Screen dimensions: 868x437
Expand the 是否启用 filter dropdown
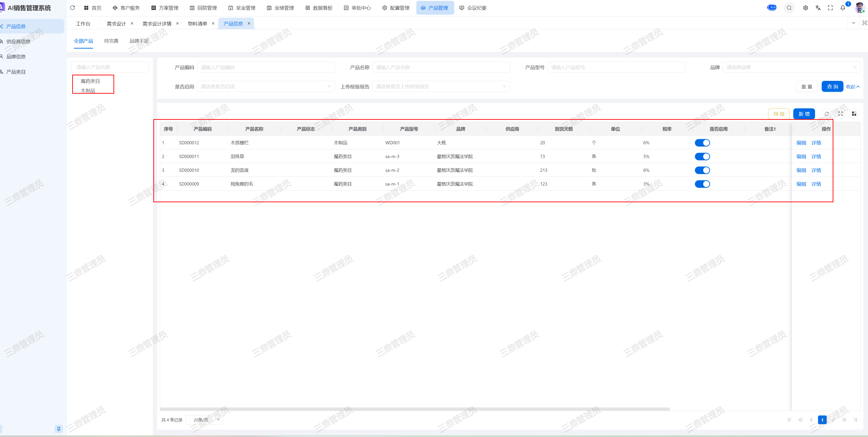point(265,87)
